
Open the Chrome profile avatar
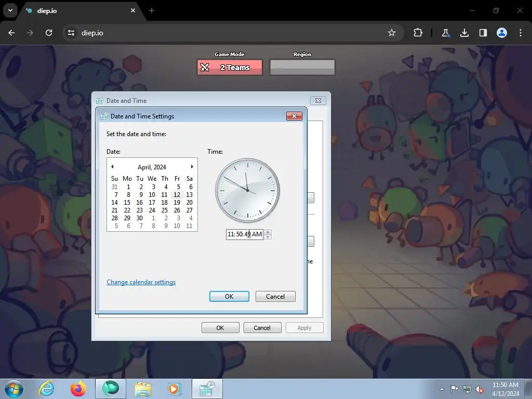pos(502,33)
